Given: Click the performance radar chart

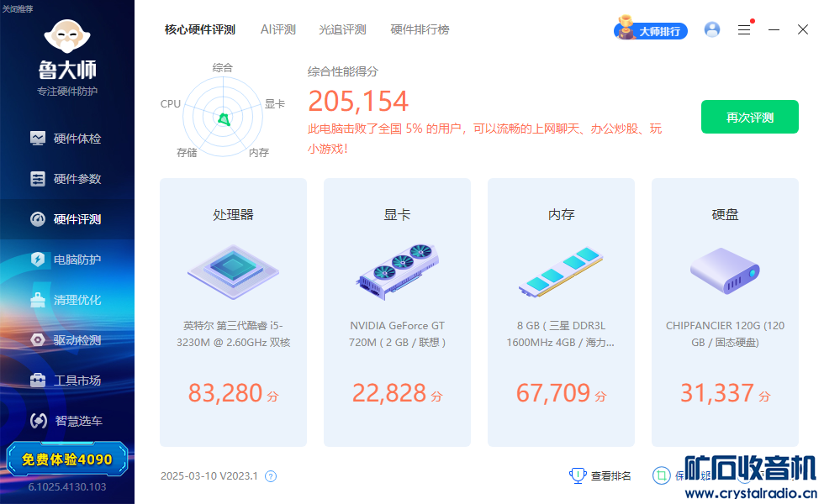Looking at the screenshot, I should 223,117.
